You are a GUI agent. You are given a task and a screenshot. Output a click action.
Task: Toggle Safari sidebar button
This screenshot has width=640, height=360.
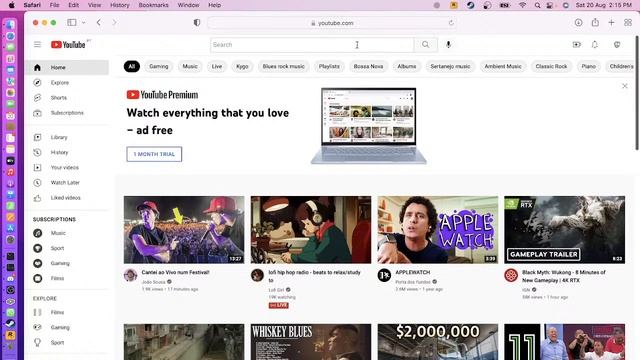pos(72,22)
